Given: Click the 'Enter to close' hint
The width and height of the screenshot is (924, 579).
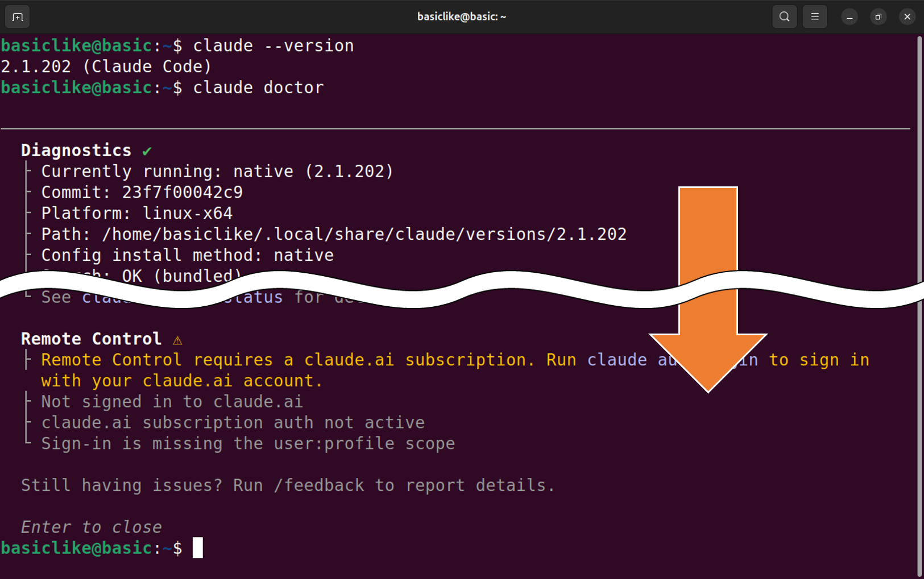Looking at the screenshot, I should pos(92,527).
